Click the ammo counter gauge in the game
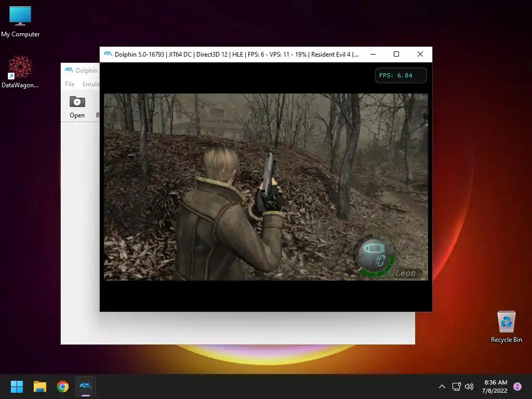 pos(375,255)
